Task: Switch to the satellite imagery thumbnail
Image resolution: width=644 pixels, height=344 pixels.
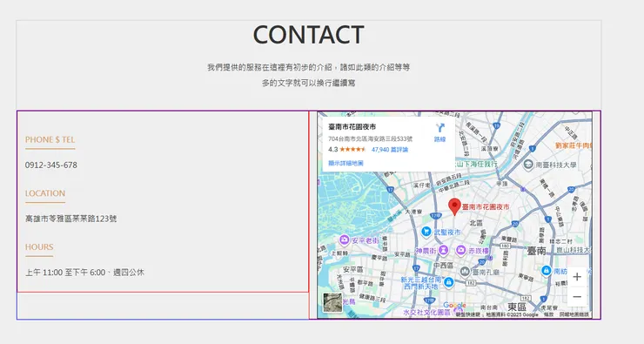Action: click(x=332, y=303)
